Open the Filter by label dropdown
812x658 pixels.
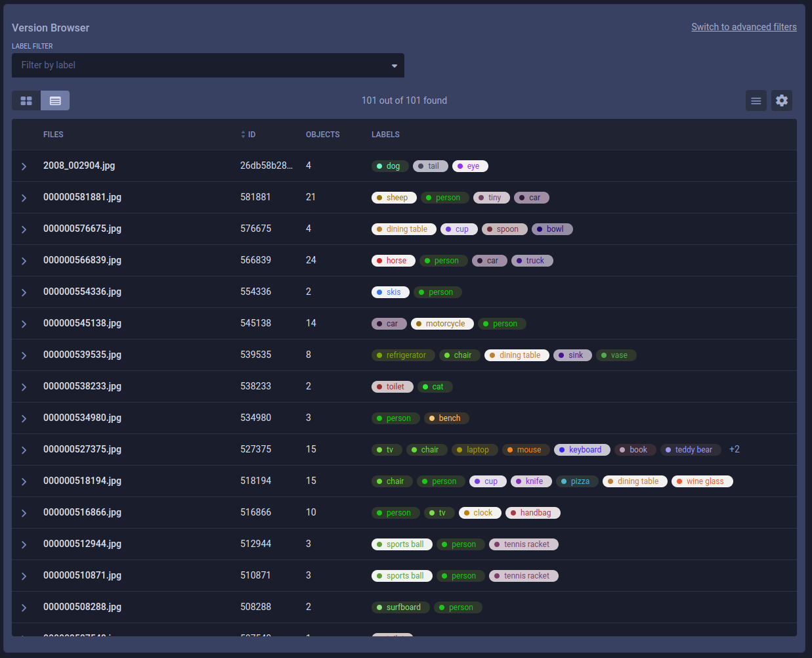207,66
